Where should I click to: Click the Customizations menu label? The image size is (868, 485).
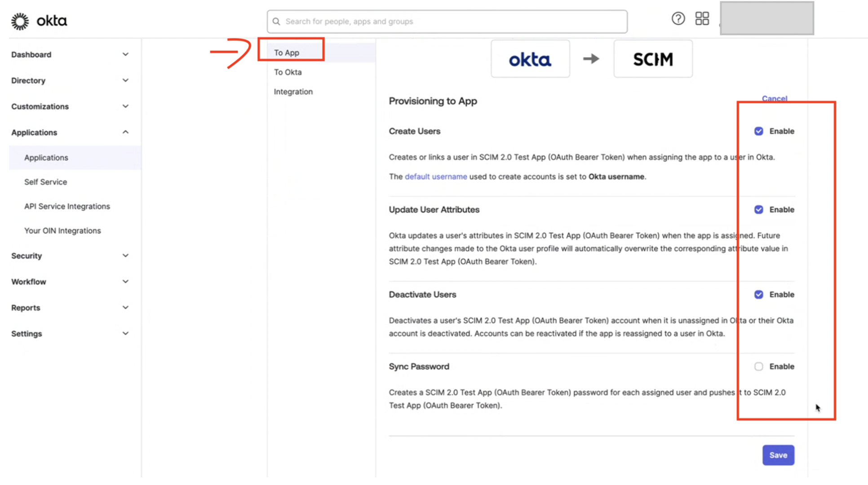(40, 107)
